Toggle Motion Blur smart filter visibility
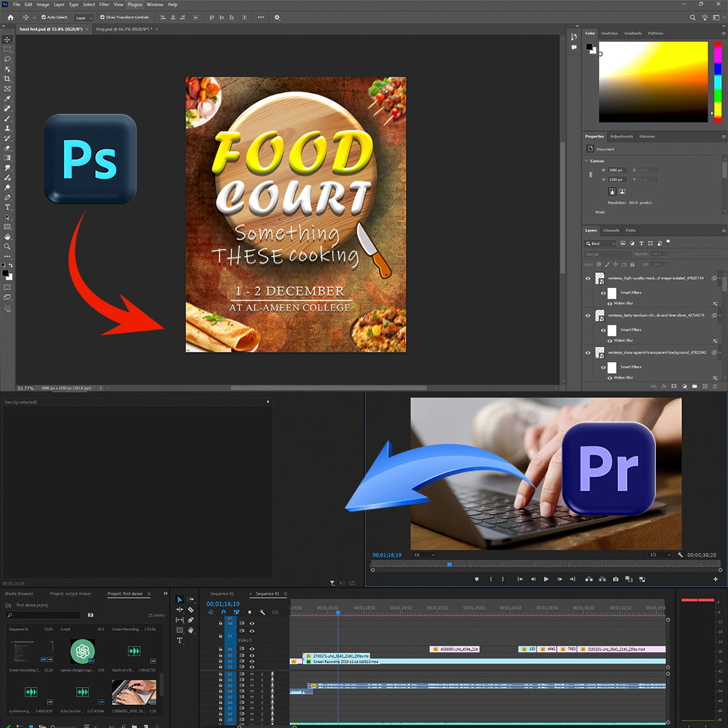The height and width of the screenshot is (728, 728). tap(610, 303)
